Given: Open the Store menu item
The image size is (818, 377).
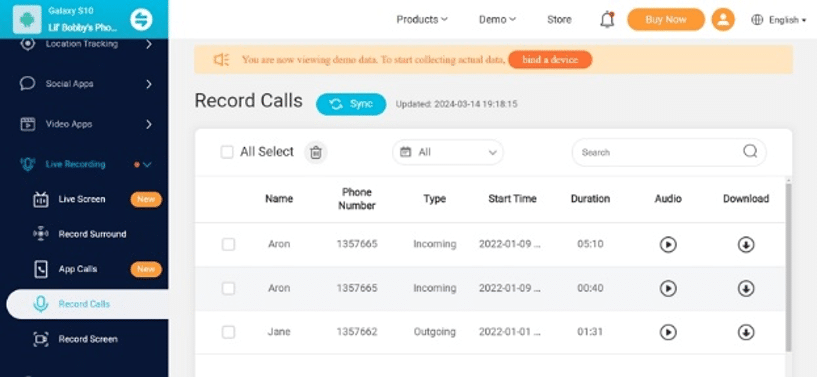Looking at the screenshot, I should (559, 20).
